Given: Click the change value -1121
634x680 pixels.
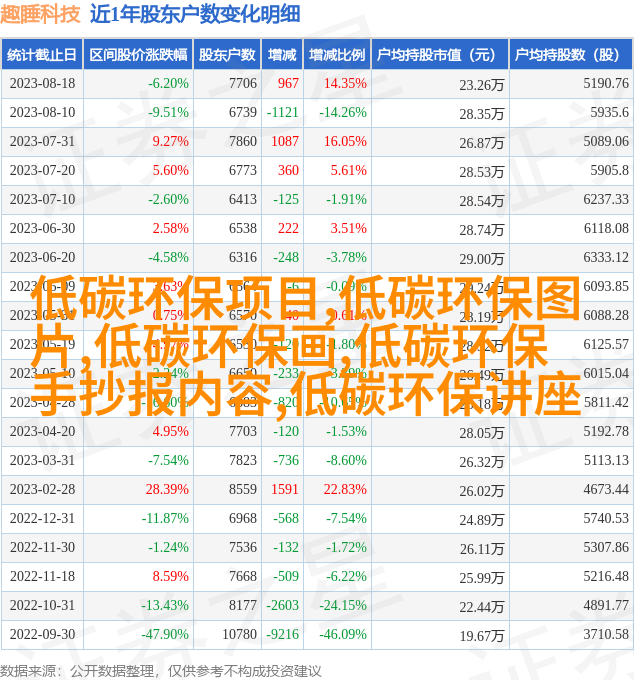Looking at the screenshot, I should tap(282, 112).
